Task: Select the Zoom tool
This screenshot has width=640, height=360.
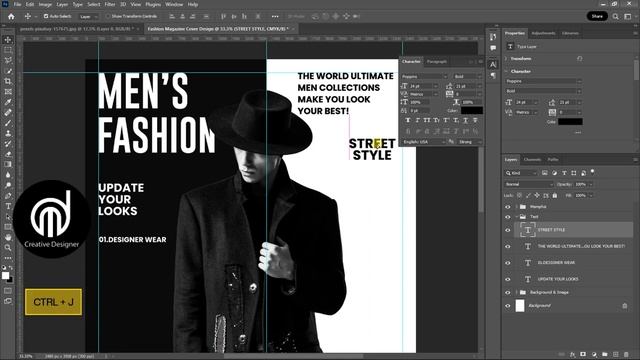Action: pyautogui.click(x=8, y=247)
